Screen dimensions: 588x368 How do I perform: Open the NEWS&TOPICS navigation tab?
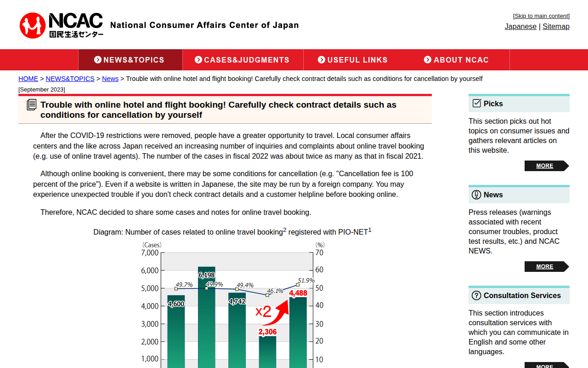[x=130, y=60]
